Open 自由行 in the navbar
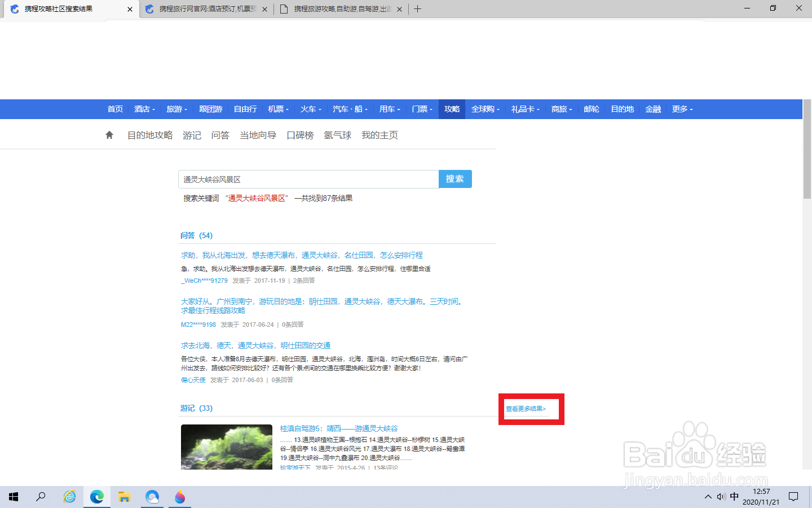 pyautogui.click(x=245, y=109)
